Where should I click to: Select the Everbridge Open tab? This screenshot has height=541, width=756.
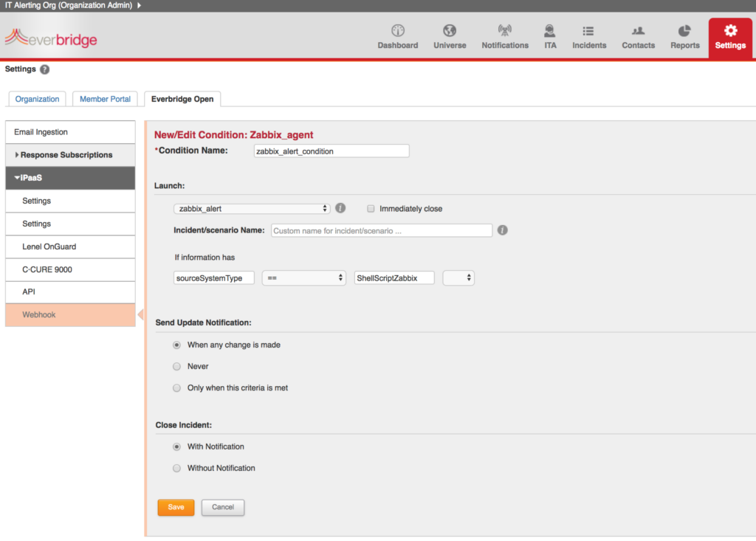(182, 99)
